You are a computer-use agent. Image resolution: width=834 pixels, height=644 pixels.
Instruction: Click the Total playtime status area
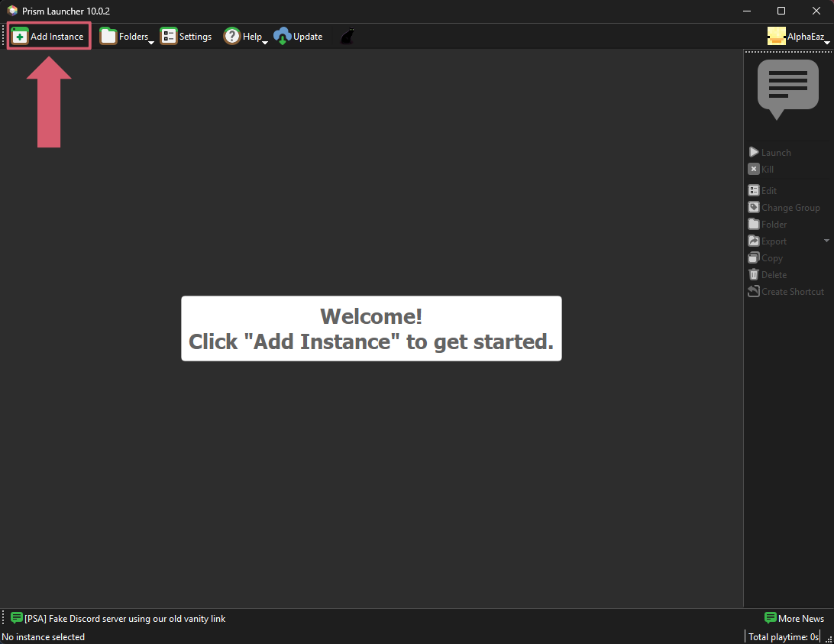tap(783, 636)
